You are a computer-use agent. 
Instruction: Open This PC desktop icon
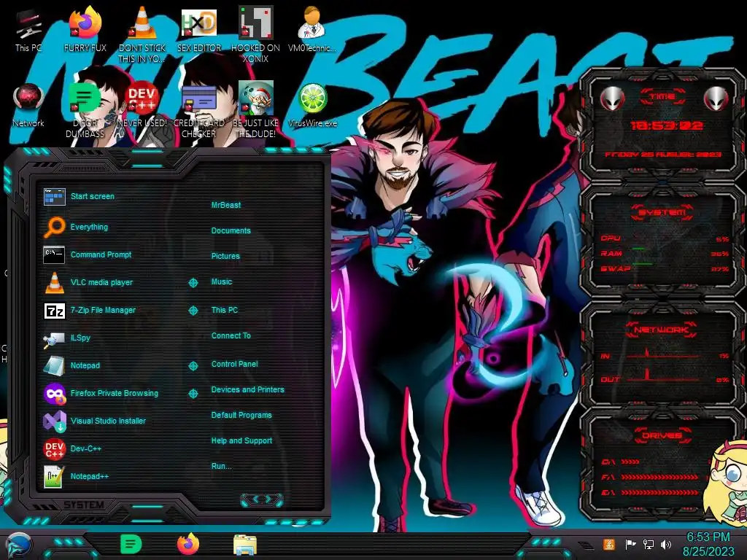(28, 29)
